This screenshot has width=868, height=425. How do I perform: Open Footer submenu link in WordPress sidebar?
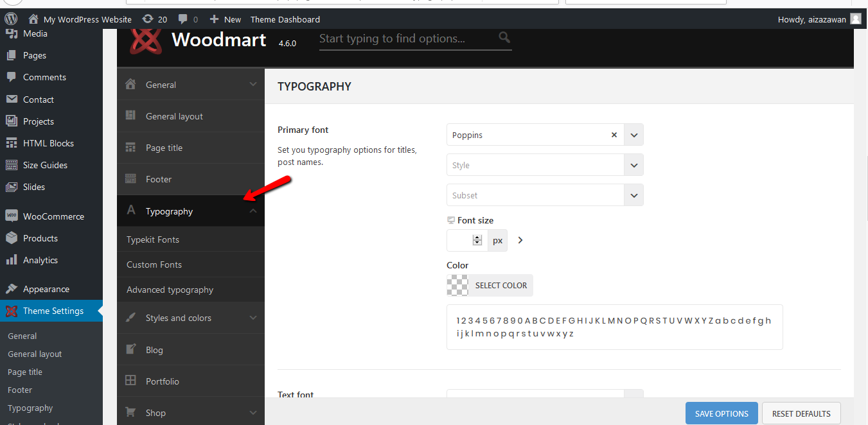(20, 390)
